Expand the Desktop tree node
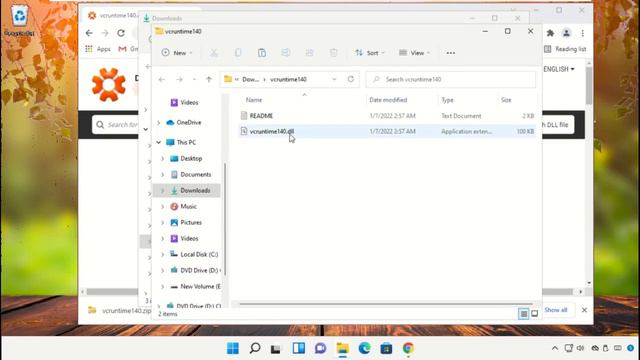Viewport: 640px width, 360px height. (162, 158)
